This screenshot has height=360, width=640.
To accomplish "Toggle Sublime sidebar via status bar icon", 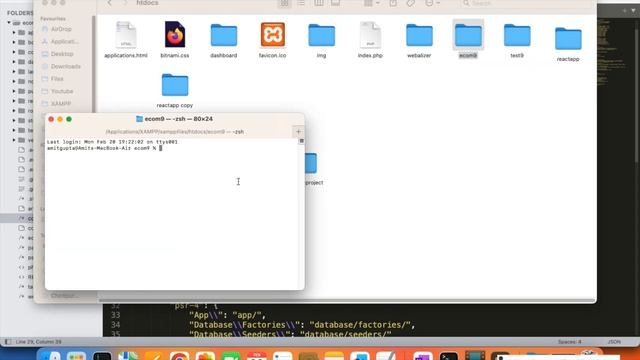I will (8, 342).
